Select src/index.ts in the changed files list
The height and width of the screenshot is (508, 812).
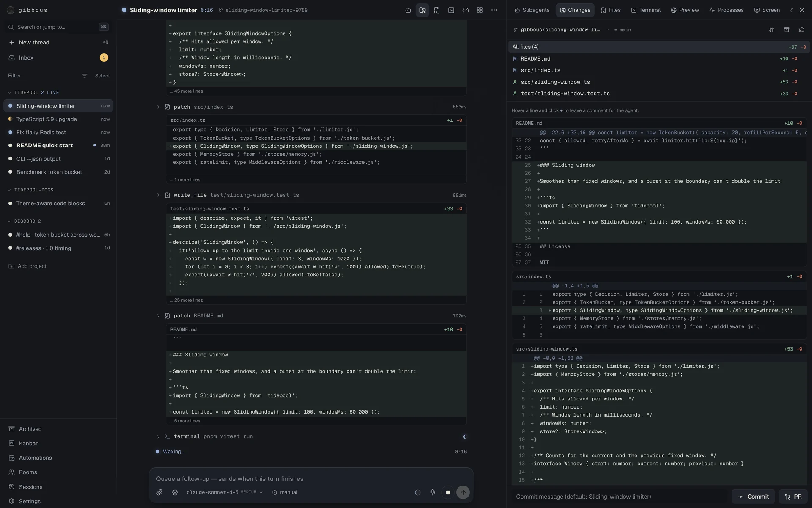pos(659,70)
